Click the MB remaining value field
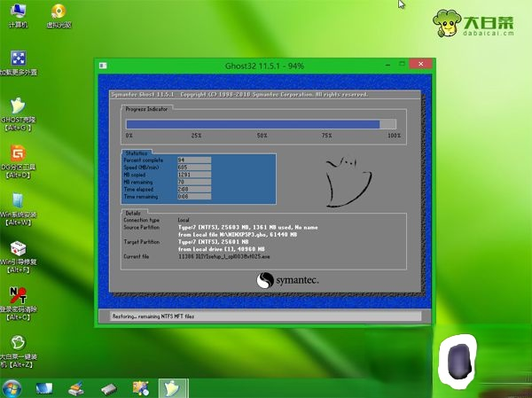 point(194,182)
